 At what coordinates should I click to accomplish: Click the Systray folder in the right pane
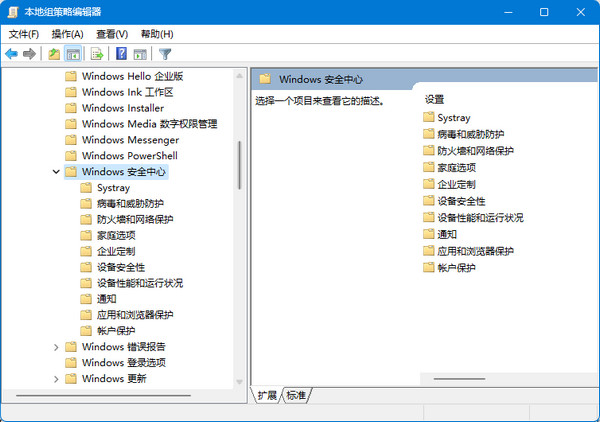click(x=447, y=117)
